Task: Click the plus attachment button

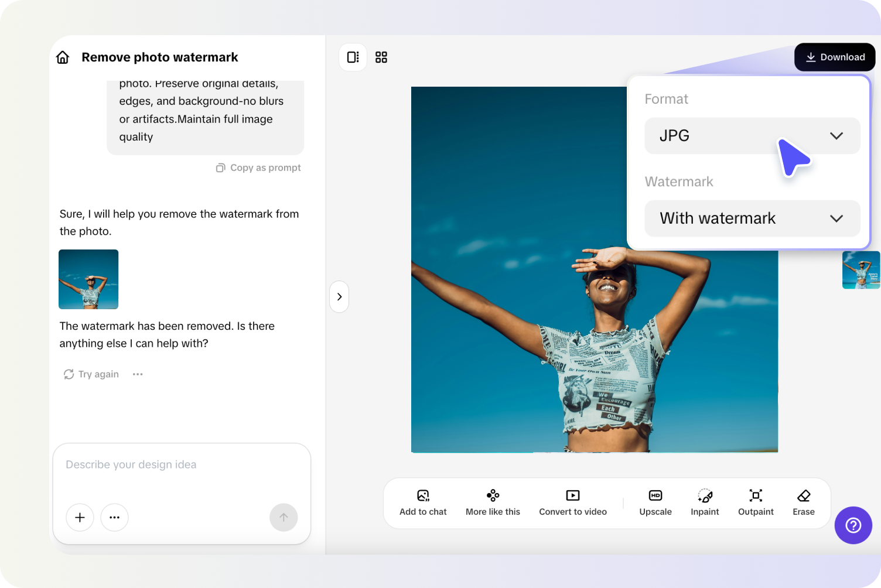Action: (x=80, y=518)
